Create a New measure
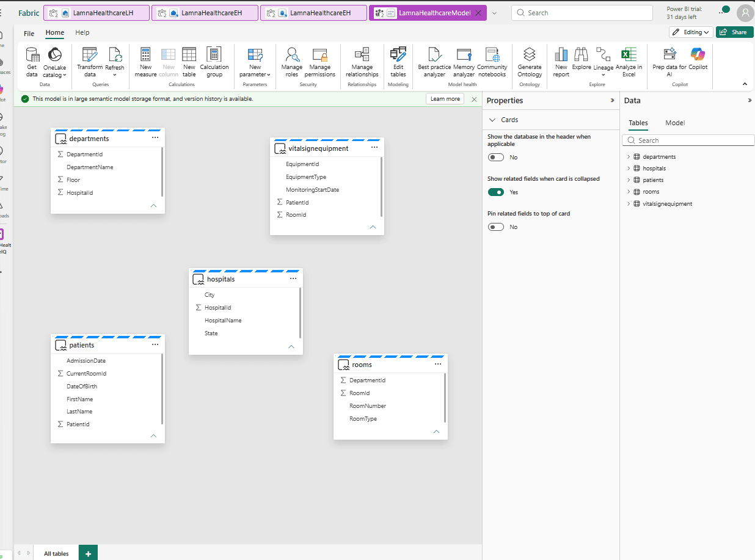The image size is (755, 560). [145, 62]
